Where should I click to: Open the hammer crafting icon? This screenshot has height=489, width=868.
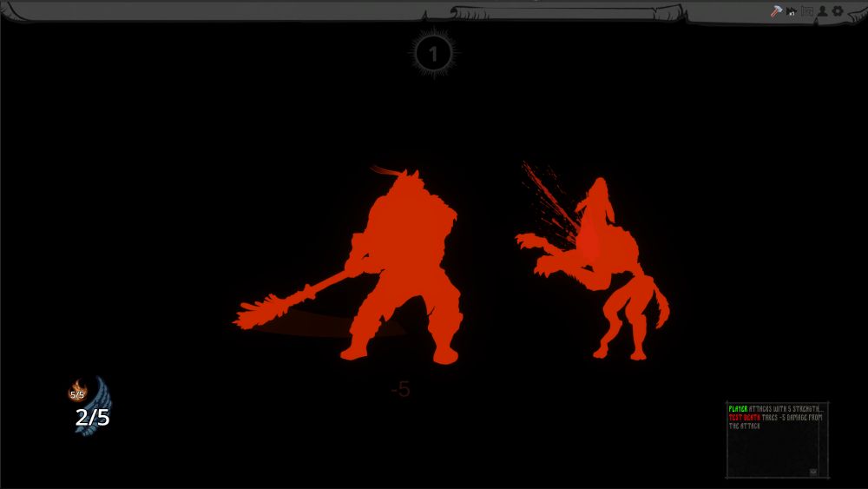click(x=776, y=11)
